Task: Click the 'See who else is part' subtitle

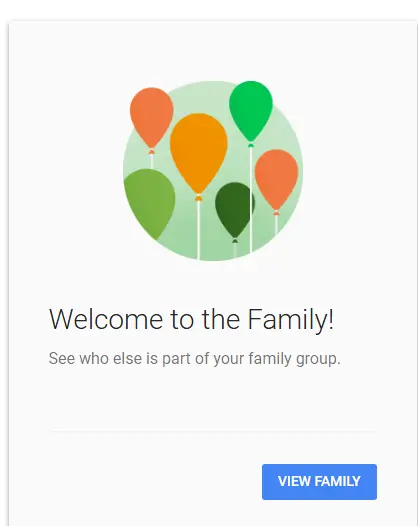Action: pos(195,358)
